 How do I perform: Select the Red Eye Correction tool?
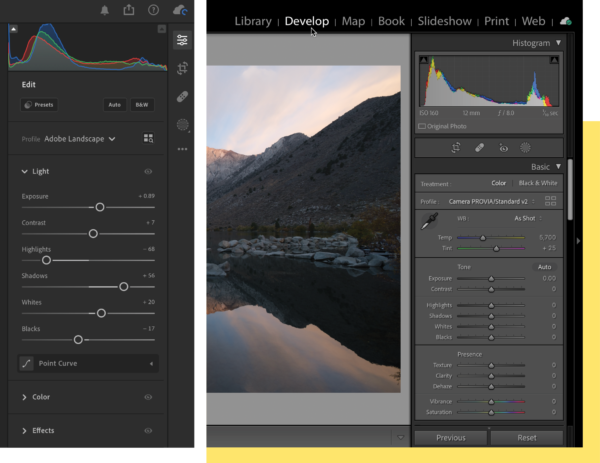(504, 148)
